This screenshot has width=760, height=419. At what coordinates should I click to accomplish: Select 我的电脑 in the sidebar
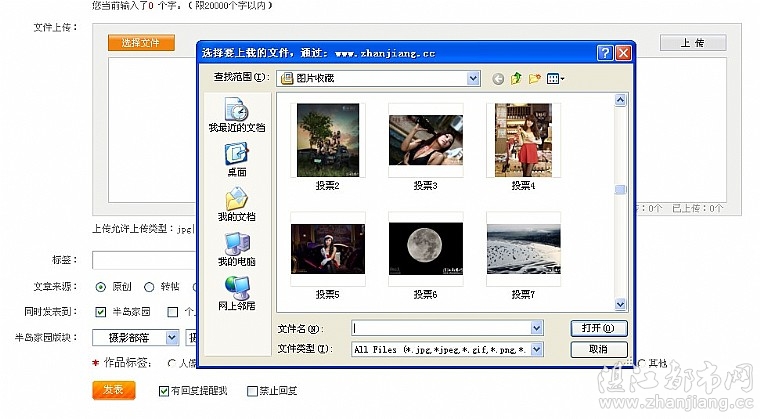tap(236, 248)
